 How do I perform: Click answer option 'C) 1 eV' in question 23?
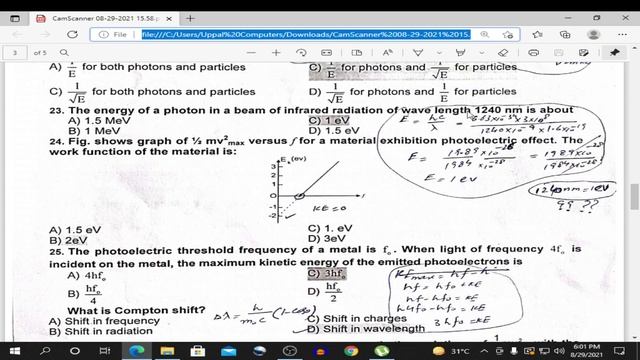click(329, 120)
